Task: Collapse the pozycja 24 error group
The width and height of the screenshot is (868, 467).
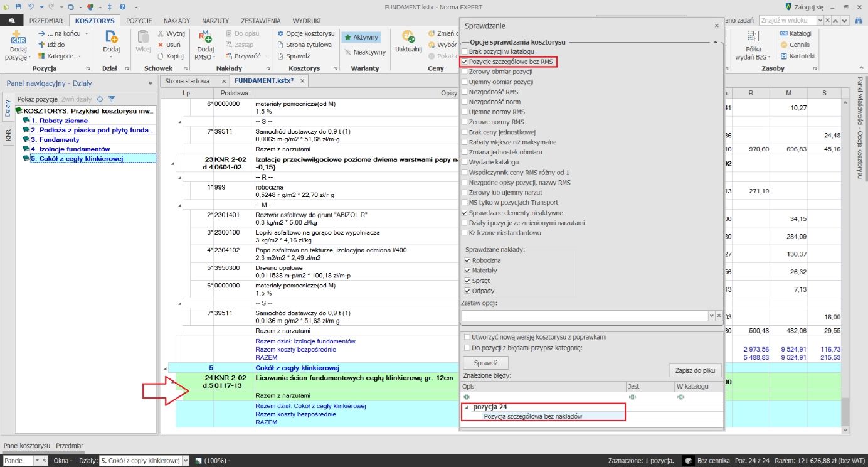Action: [x=467, y=407]
